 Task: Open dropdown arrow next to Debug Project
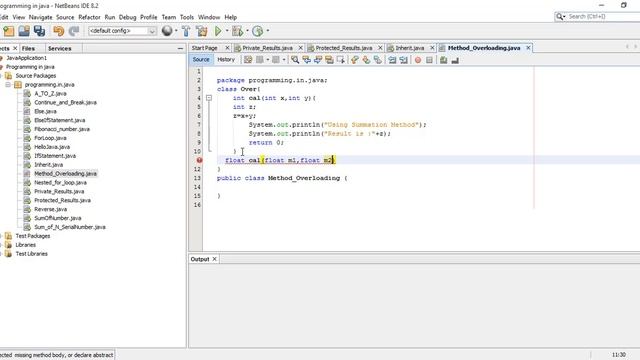pyautogui.click(x=247, y=31)
